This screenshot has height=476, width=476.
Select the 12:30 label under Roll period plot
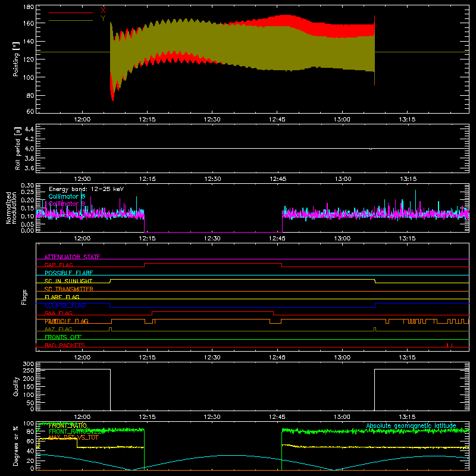(x=212, y=179)
